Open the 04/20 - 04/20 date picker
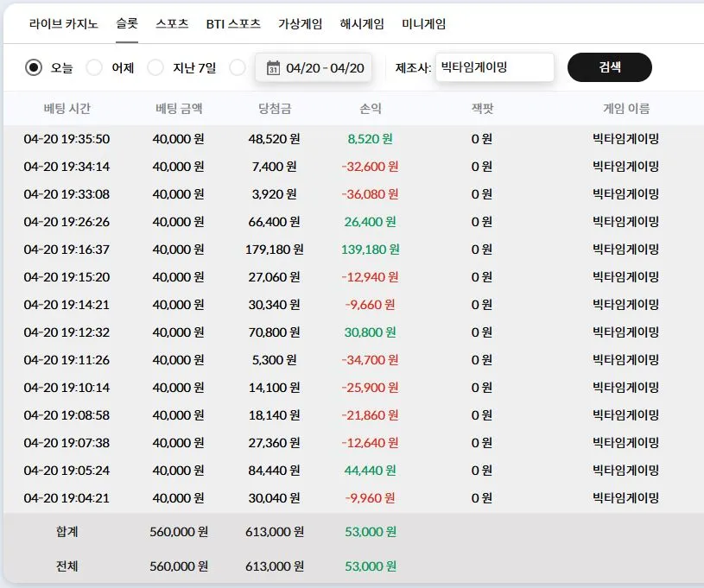This screenshot has width=704, height=588. click(x=314, y=67)
